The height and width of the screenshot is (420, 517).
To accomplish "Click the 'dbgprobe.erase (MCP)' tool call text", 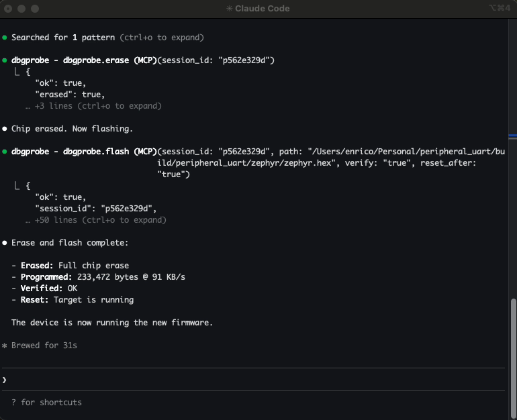I will click(x=110, y=60).
